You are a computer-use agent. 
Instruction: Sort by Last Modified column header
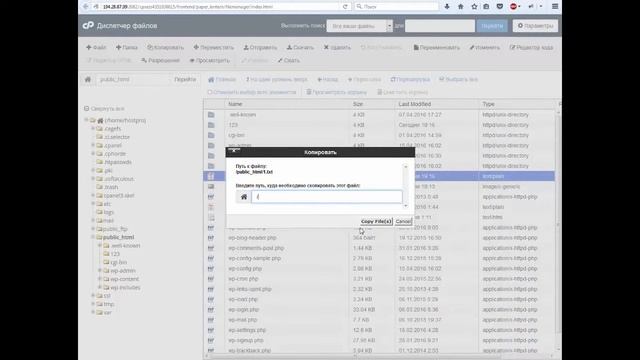415,104
